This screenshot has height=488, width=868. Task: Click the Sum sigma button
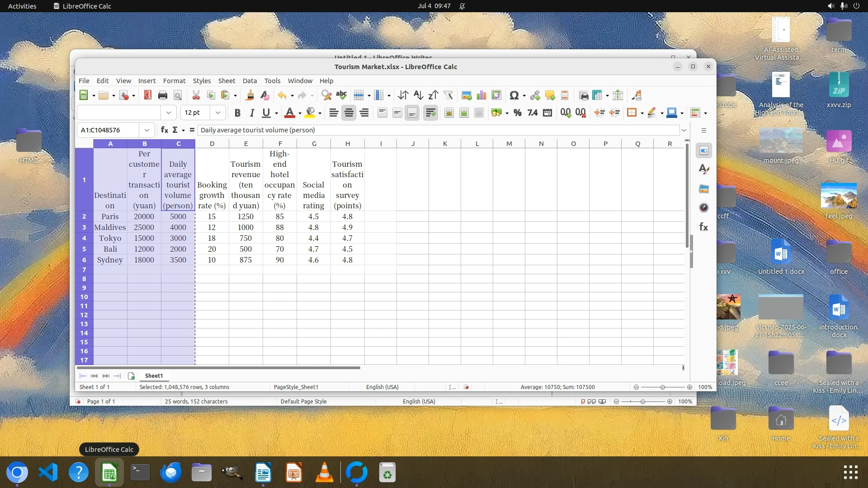click(175, 130)
